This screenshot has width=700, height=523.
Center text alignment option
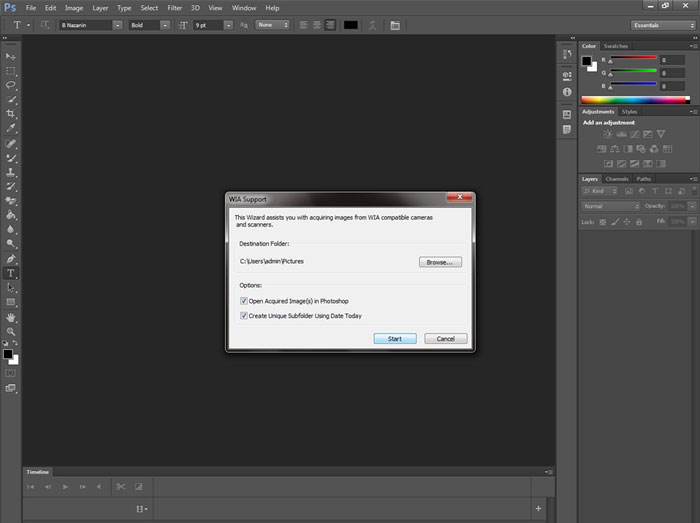317,25
